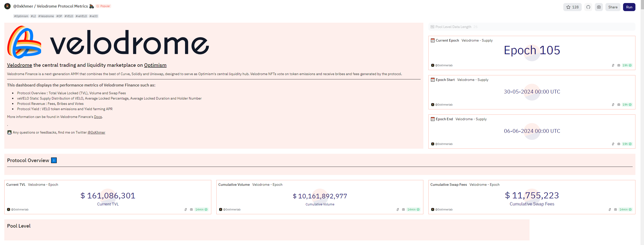The height and width of the screenshot is (245, 644).
Task: Click the 19h refresh badge in Current Epoch card
Action: point(627,65)
